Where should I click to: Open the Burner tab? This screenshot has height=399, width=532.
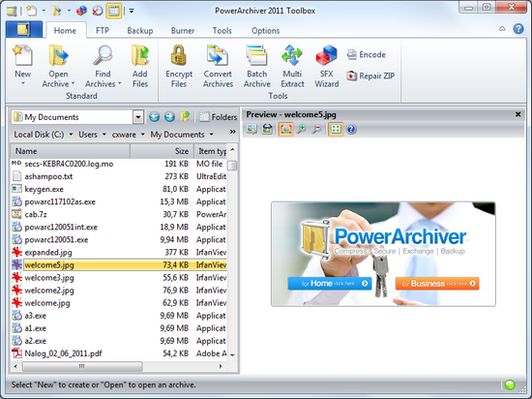pyautogui.click(x=183, y=31)
